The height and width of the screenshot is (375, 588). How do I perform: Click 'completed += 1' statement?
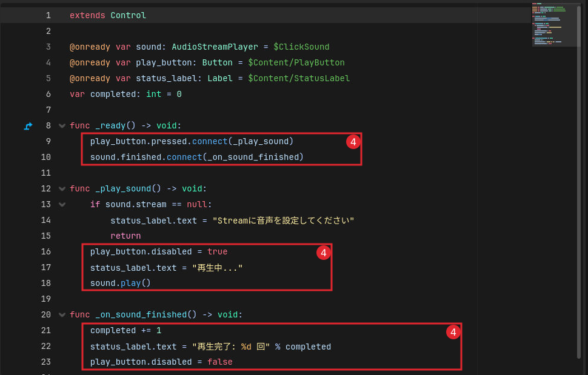coord(125,330)
